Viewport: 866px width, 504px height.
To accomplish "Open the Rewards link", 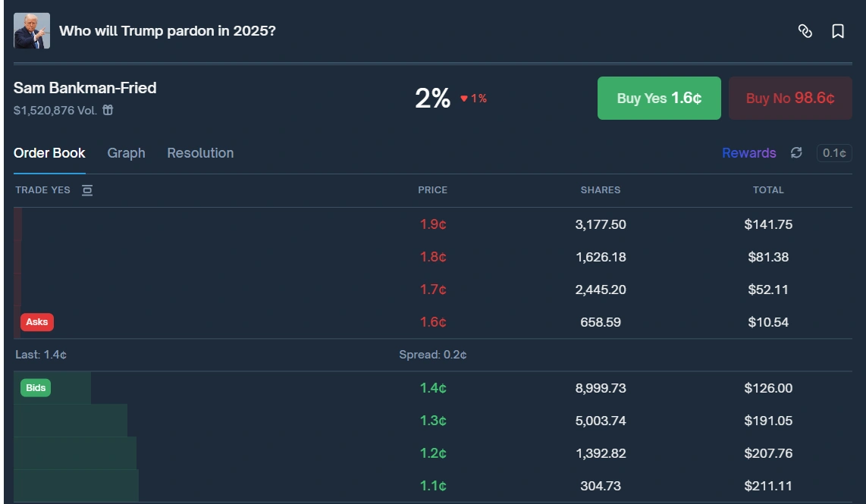I will 748,153.
